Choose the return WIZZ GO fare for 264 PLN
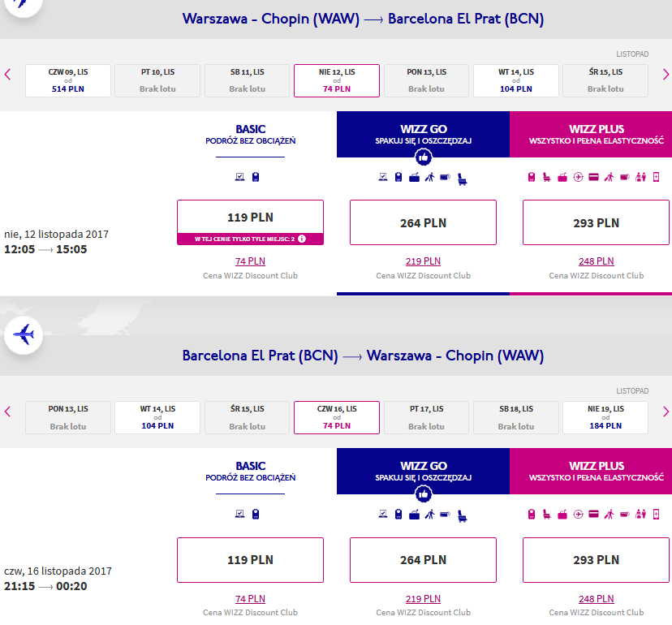Image resolution: width=672 pixels, height=625 pixels. click(424, 560)
